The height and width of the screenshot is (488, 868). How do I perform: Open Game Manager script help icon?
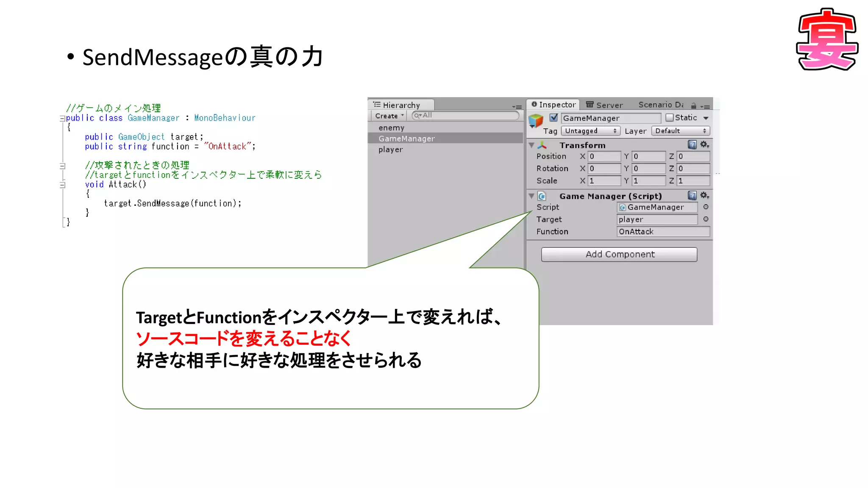coord(692,196)
